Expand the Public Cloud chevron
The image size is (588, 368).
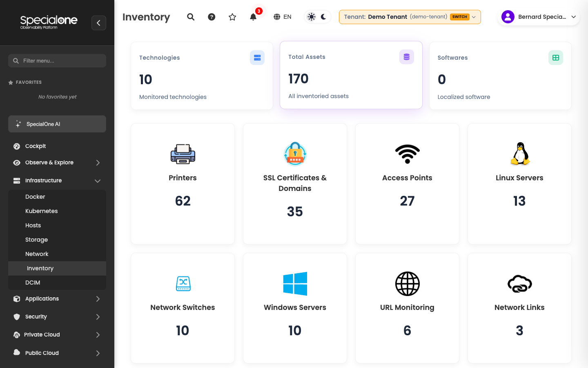[98, 353]
